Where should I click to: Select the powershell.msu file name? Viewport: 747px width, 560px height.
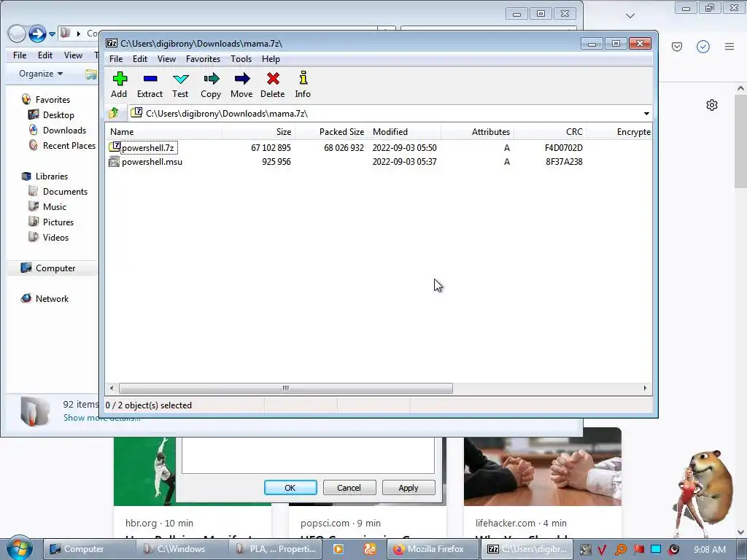click(x=152, y=162)
